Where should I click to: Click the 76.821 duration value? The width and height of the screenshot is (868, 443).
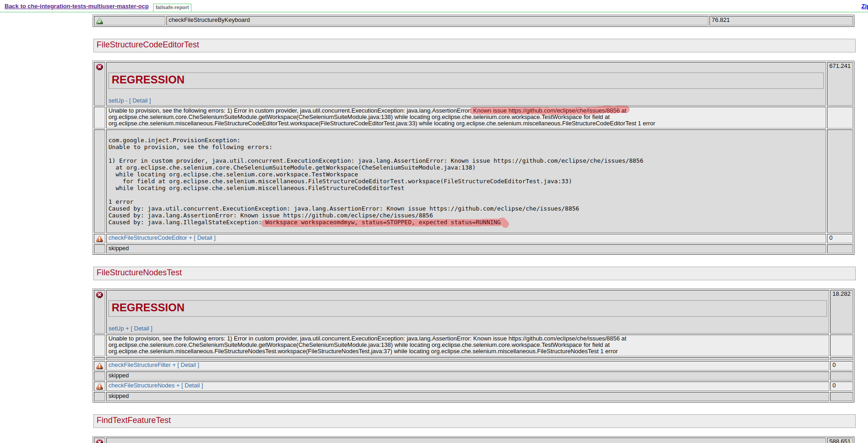(x=721, y=20)
